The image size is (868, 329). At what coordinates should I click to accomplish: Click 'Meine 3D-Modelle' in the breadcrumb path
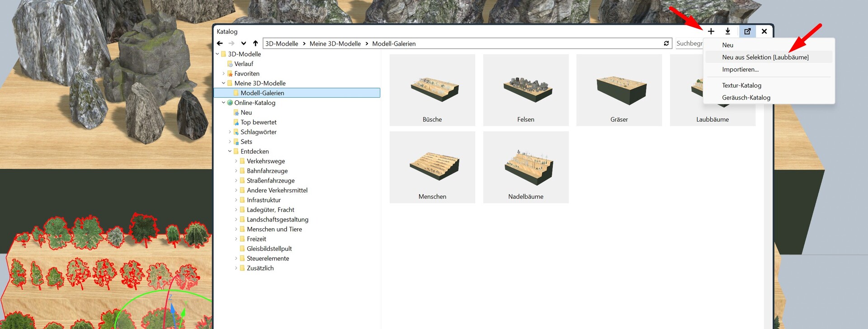click(x=335, y=44)
